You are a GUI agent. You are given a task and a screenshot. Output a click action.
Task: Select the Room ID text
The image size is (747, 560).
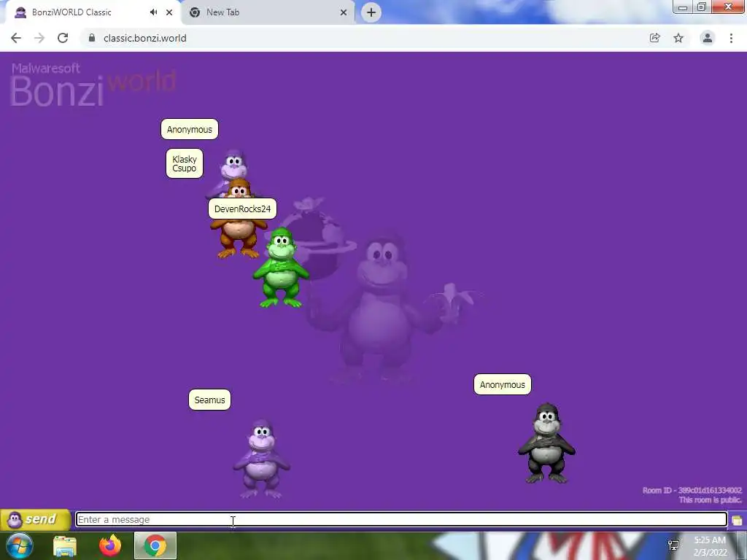click(692, 490)
